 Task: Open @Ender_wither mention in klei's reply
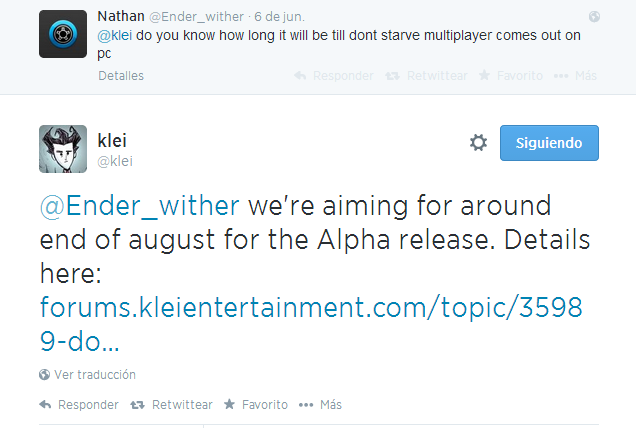pos(140,206)
